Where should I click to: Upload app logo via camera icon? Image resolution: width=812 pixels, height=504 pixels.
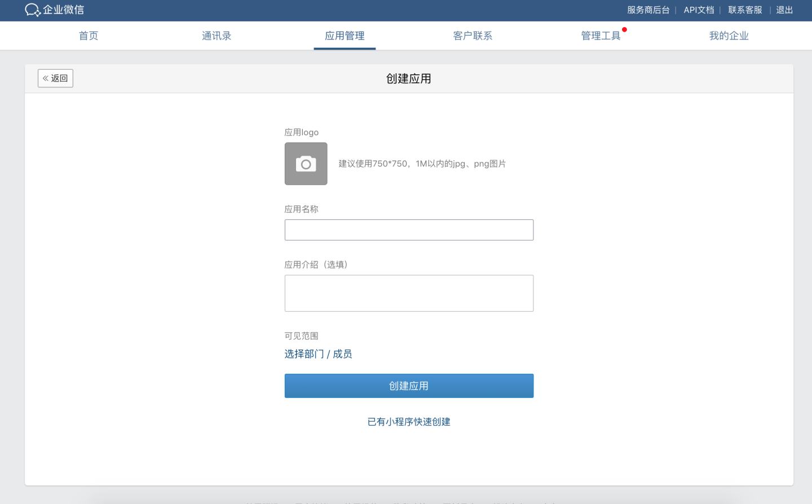click(x=306, y=164)
